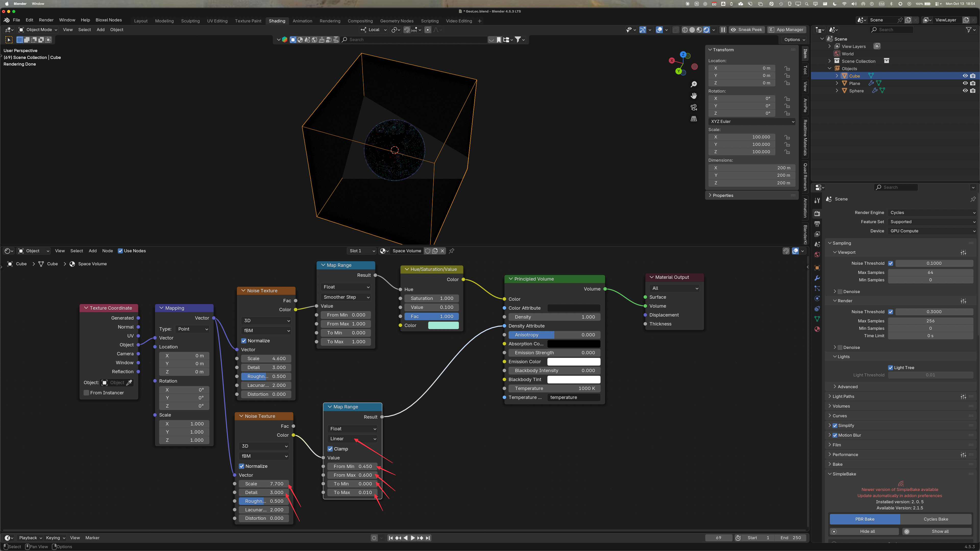Uncheck Clamp in the Map Range node
Screen dimensions: 980x551
click(330, 449)
